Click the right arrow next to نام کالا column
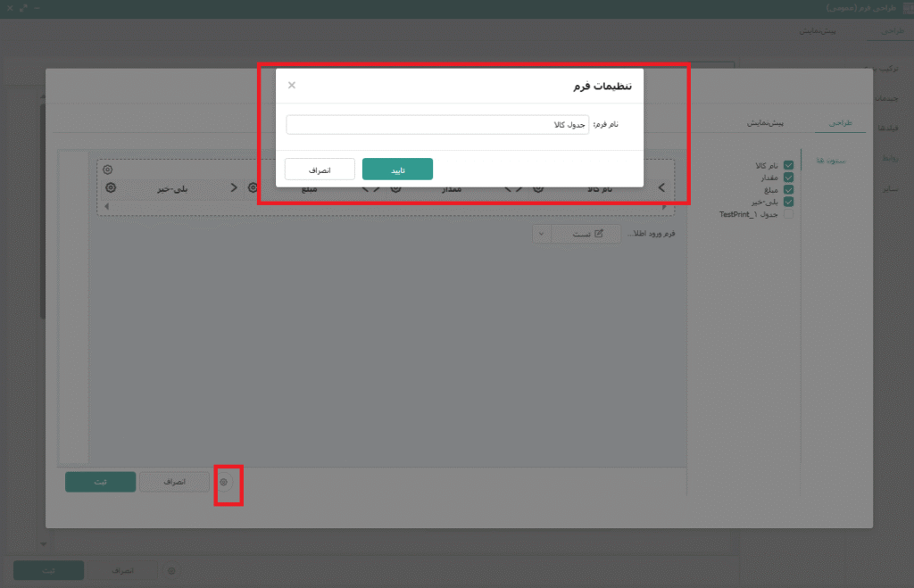The height and width of the screenshot is (588, 914). pos(661,187)
